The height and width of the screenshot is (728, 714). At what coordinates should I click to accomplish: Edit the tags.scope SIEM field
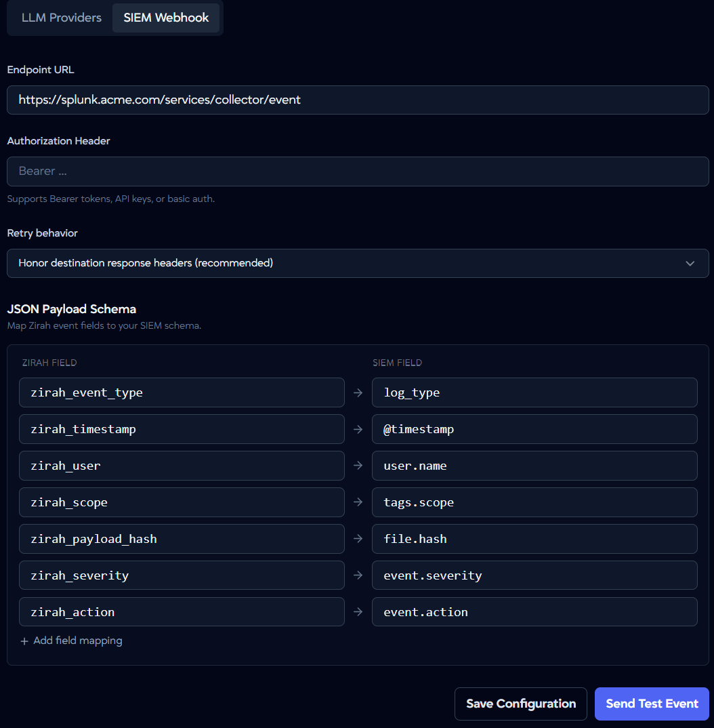[534, 502]
